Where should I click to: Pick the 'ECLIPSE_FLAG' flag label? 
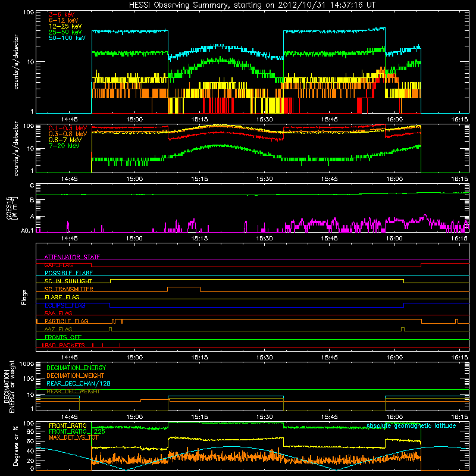click(x=65, y=305)
